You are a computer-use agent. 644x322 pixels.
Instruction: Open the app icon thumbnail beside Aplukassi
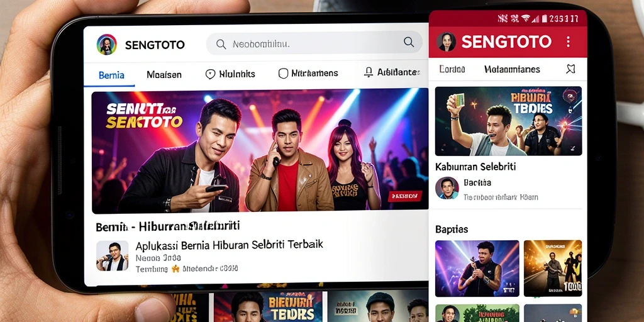[112, 256]
